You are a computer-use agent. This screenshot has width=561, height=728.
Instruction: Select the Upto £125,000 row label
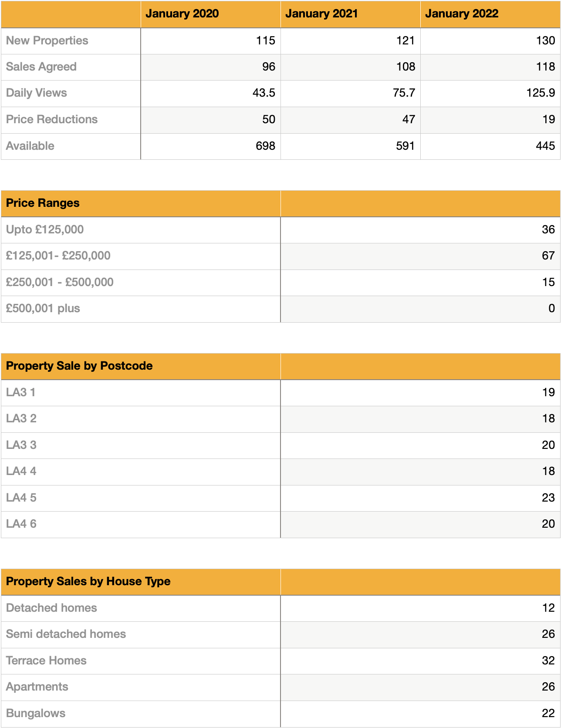click(x=45, y=229)
